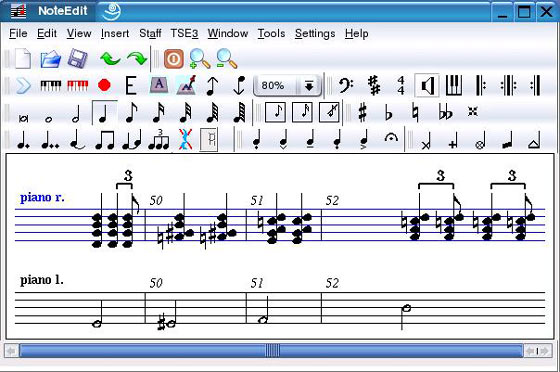Click the undo green arrow
Viewport: 560px width, 372px height.
pyautogui.click(x=110, y=59)
